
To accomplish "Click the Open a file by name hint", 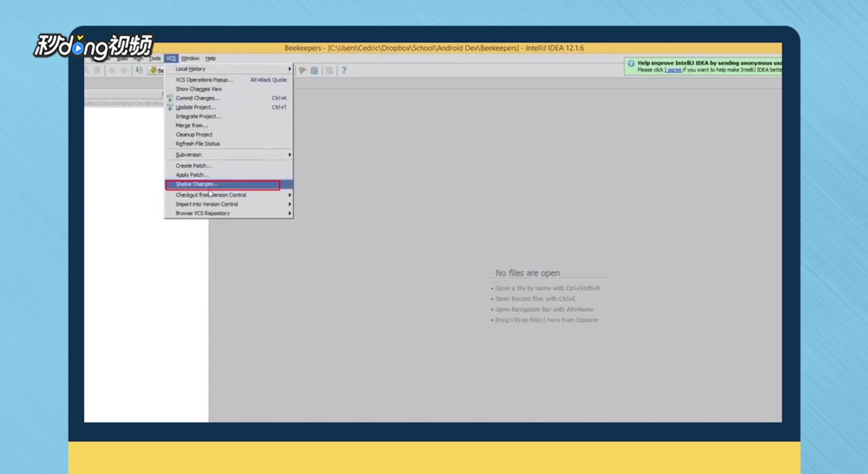I will [x=547, y=288].
